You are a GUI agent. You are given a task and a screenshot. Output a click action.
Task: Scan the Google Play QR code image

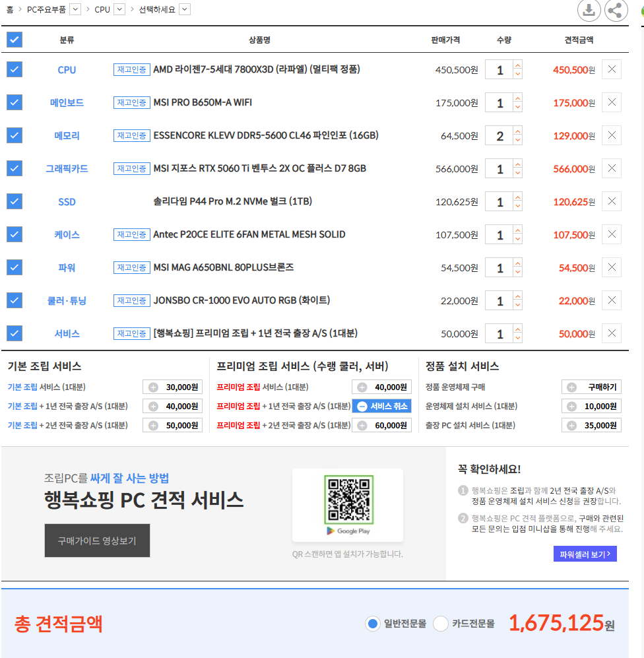(x=348, y=500)
